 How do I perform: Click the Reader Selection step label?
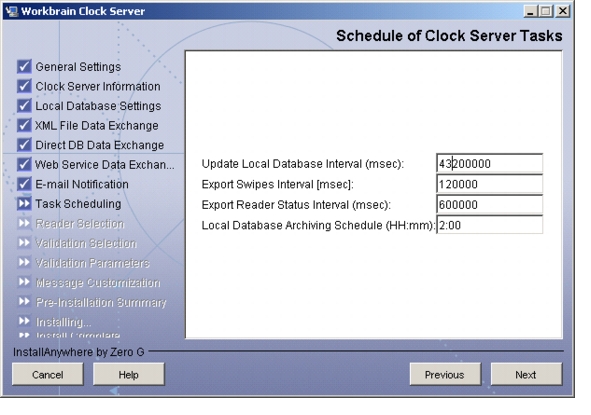[80, 224]
